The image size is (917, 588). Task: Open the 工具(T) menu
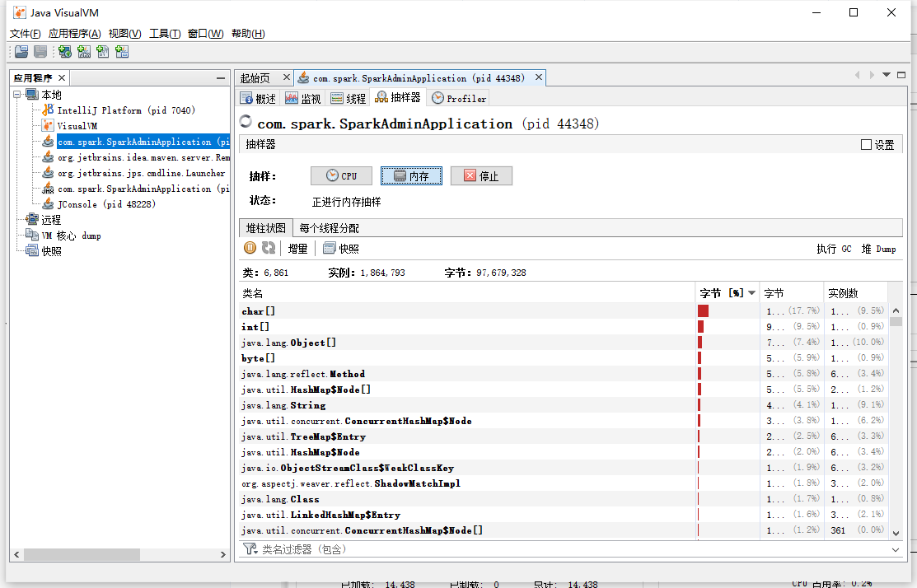(164, 33)
